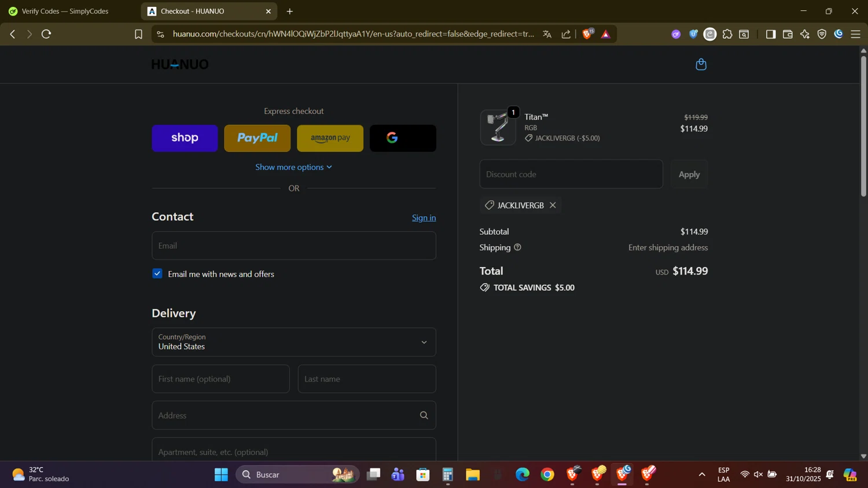The width and height of the screenshot is (868, 488).
Task: Open the shopping bag cart icon
Action: click(701, 64)
